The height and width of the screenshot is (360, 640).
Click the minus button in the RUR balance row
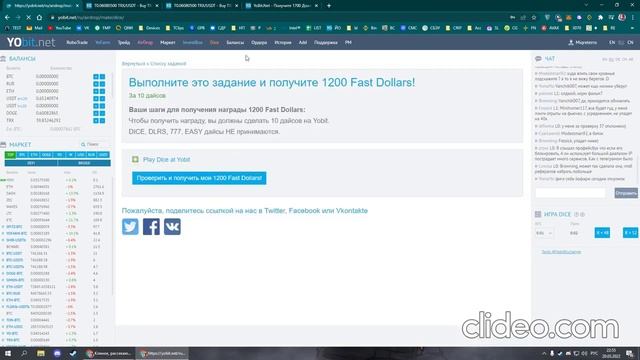[102, 84]
